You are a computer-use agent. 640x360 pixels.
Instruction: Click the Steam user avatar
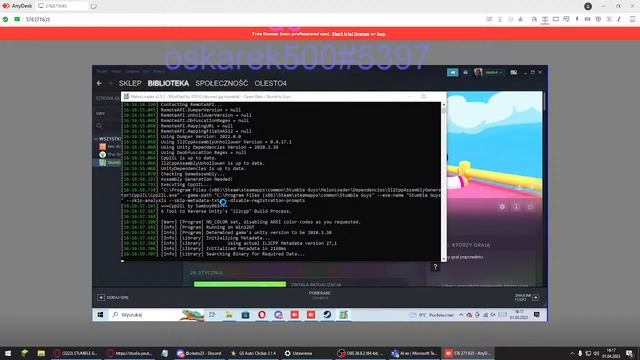(478, 72)
